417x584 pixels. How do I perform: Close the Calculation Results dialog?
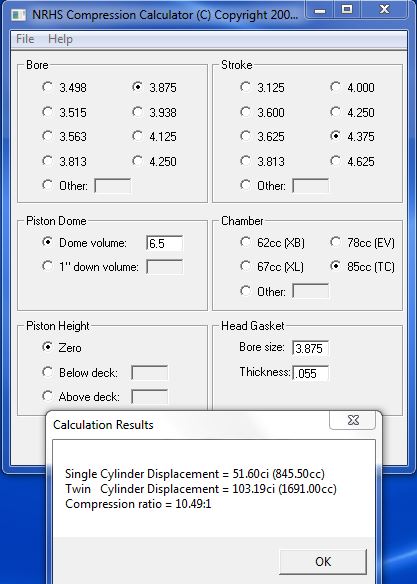click(353, 420)
